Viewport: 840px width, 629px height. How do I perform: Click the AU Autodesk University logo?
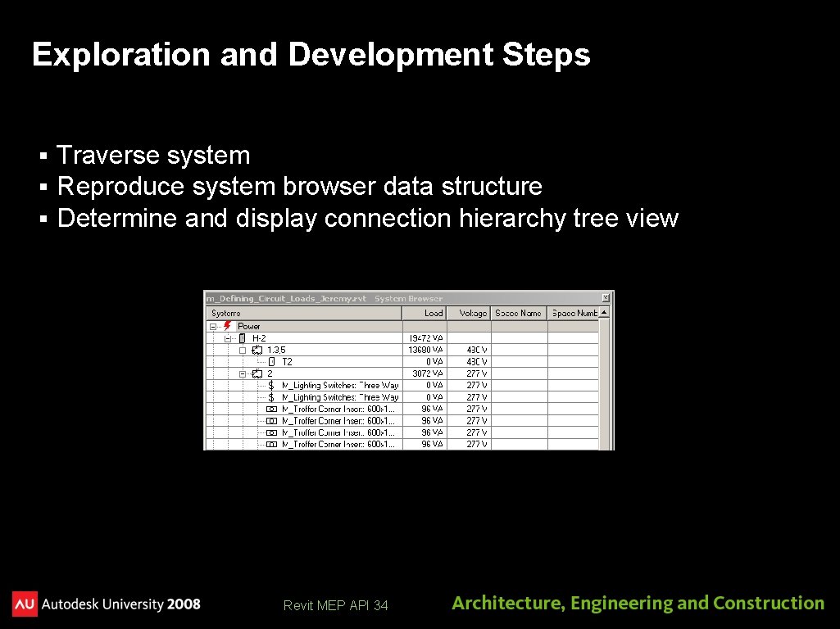(x=25, y=604)
